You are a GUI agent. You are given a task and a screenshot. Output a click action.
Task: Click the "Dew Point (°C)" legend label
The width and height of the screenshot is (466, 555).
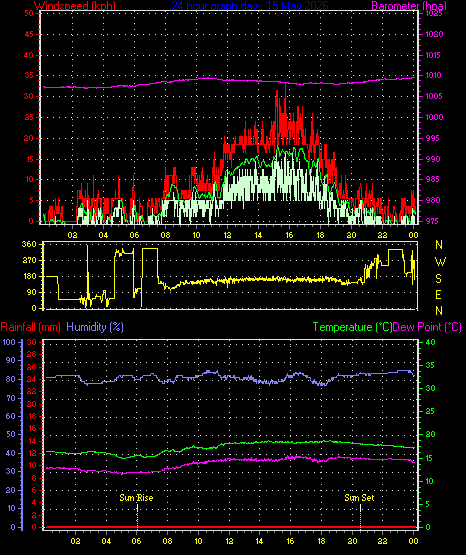(427, 327)
